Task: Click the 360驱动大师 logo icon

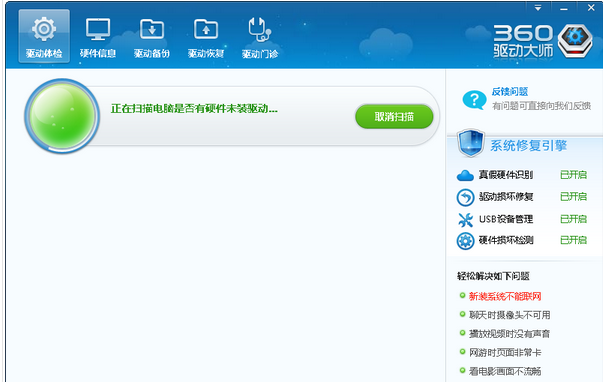Action: pos(575,41)
